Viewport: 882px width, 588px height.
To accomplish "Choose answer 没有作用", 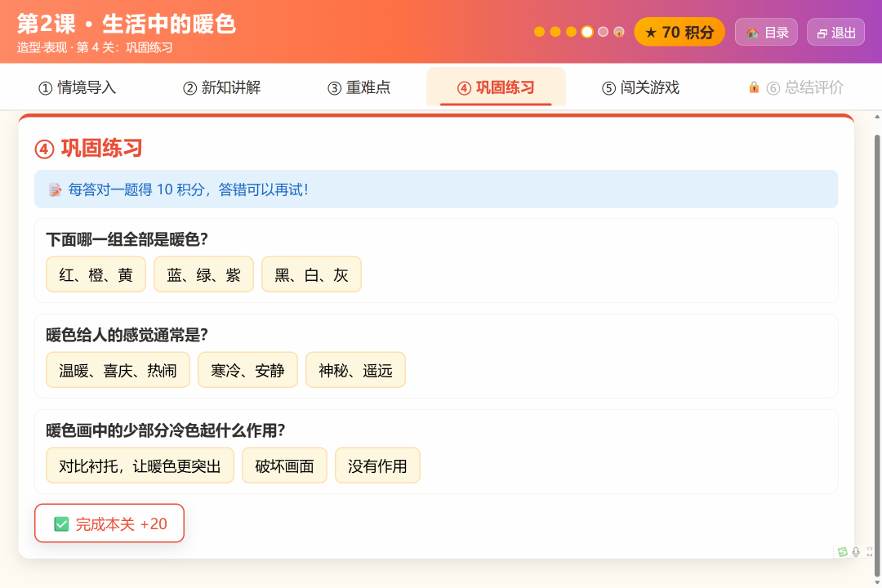I will click(x=377, y=465).
